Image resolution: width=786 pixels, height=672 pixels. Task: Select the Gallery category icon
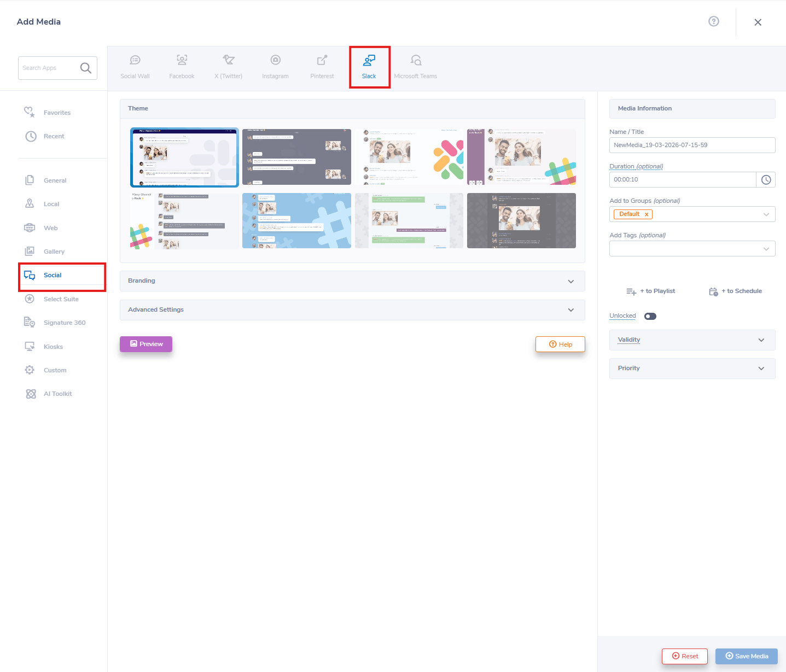coord(30,252)
